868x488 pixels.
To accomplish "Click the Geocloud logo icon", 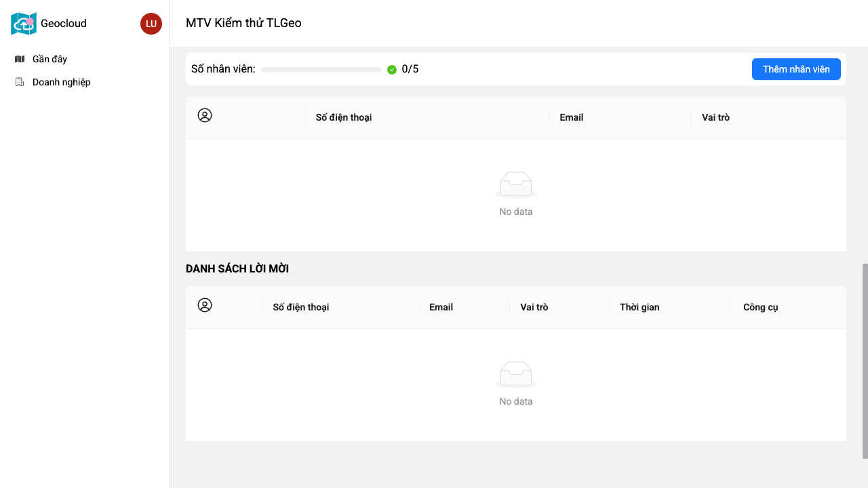I will click(x=24, y=24).
